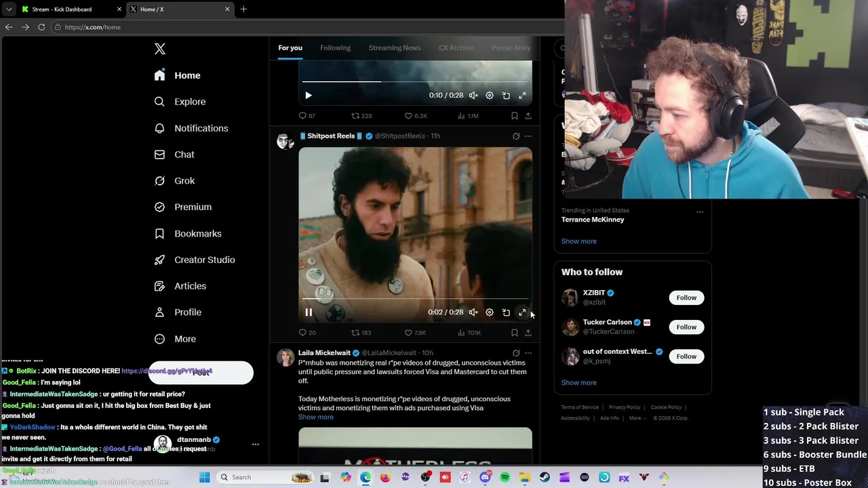
Task: Open the Privacy Policy link
Action: pyautogui.click(x=625, y=407)
